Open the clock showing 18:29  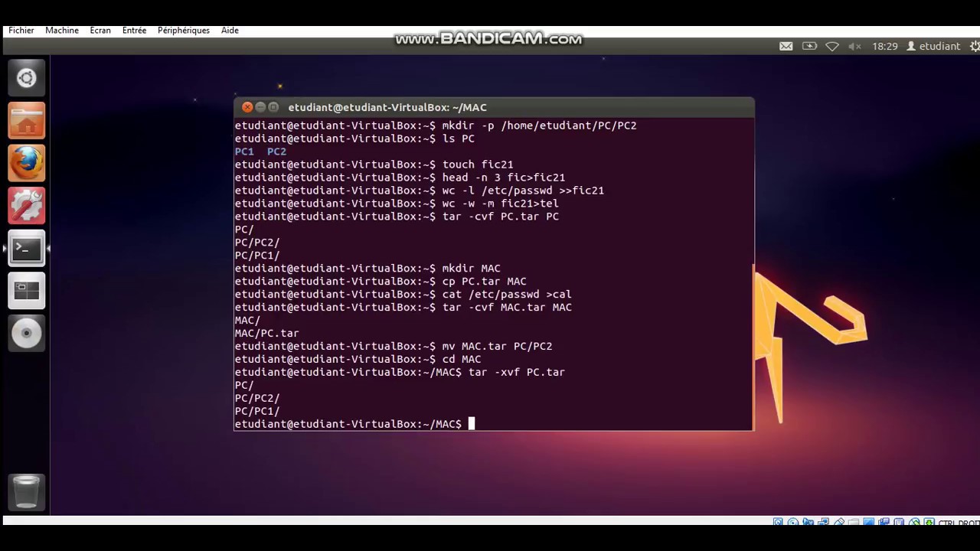tap(885, 46)
